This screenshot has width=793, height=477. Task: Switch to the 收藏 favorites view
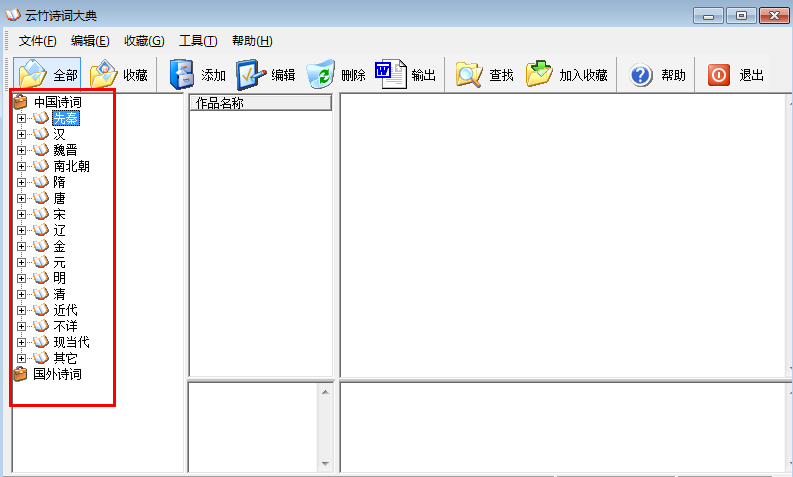coord(119,74)
